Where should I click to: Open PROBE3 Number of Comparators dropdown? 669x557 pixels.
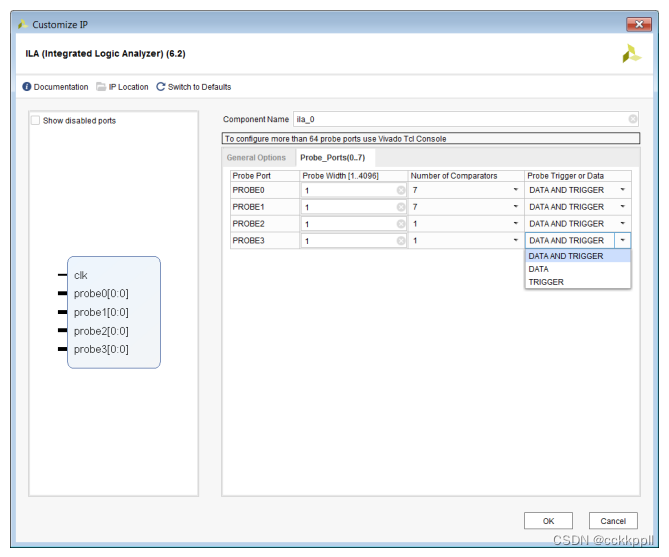coord(515,240)
